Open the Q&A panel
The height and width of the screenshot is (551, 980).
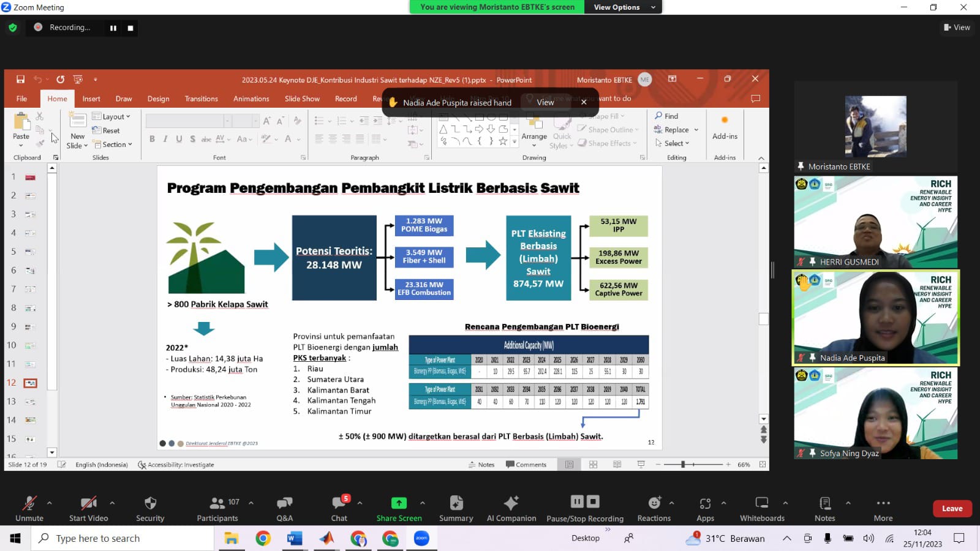click(284, 508)
